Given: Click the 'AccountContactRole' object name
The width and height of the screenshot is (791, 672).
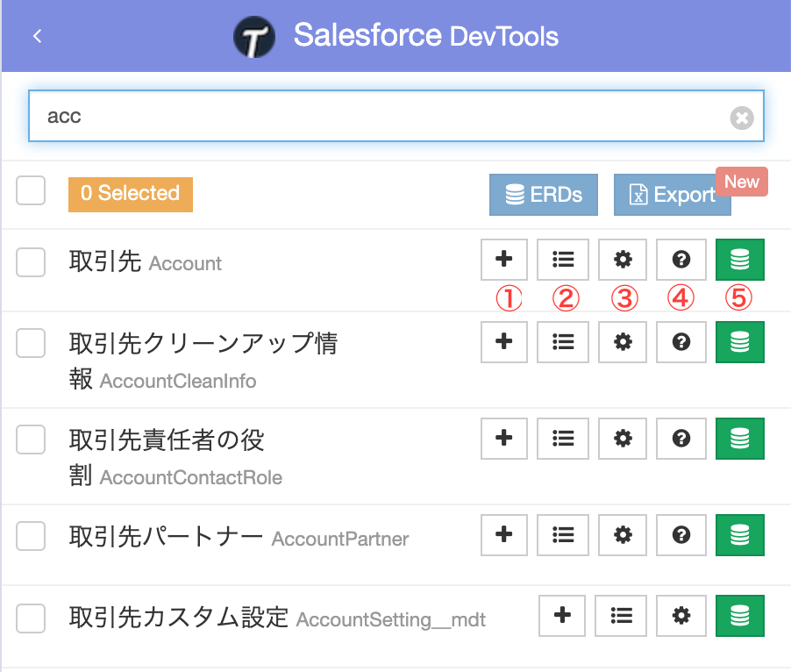Looking at the screenshot, I should click(191, 478).
